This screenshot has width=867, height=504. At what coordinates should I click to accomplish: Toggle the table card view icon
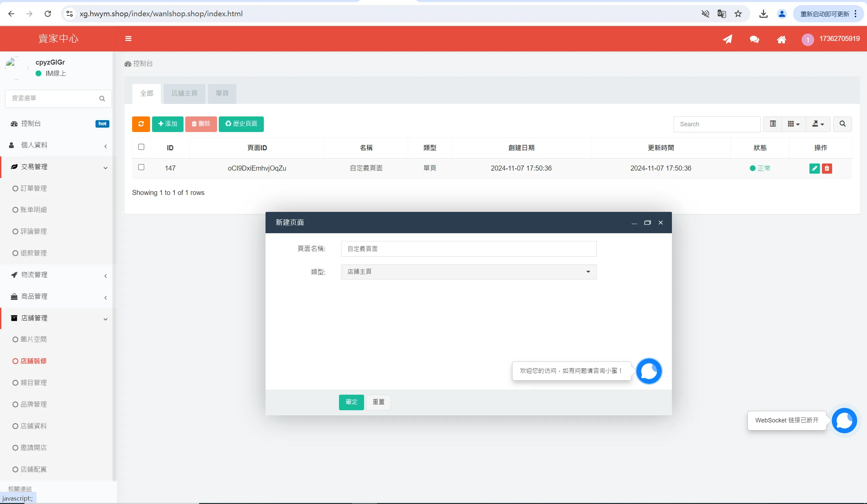(773, 124)
